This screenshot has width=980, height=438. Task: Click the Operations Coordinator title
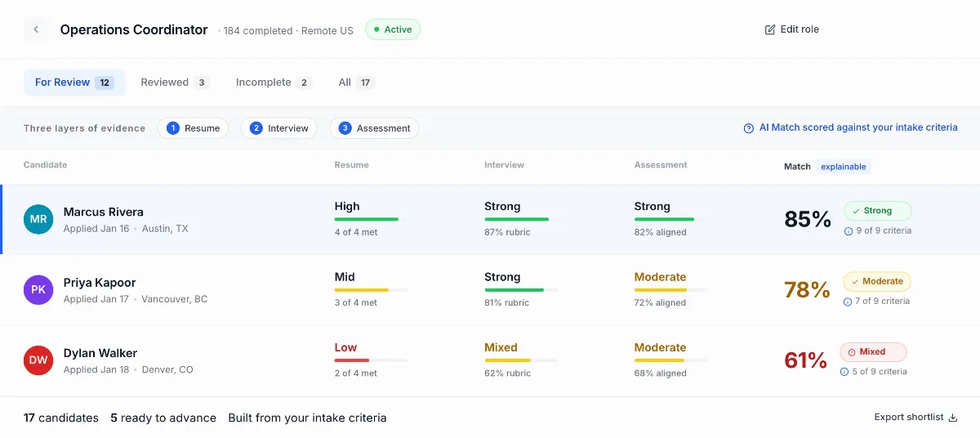click(x=134, y=29)
